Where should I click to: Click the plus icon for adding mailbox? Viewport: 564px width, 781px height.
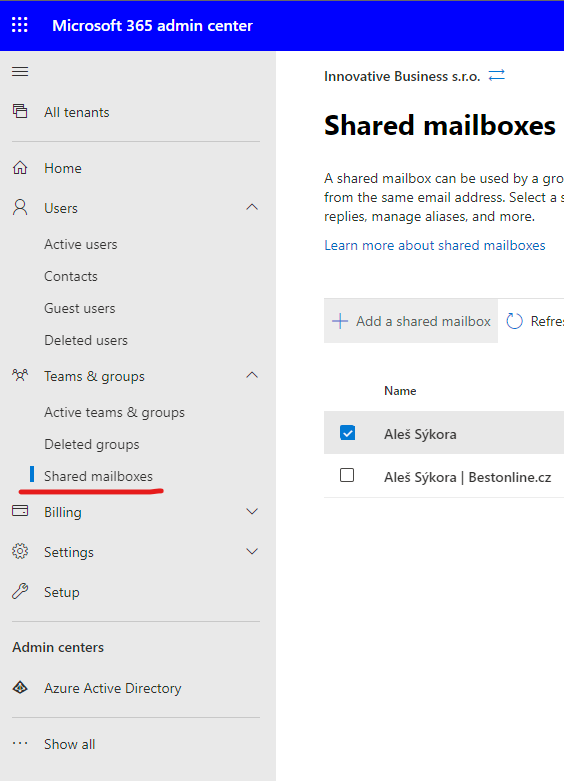pos(340,321)
